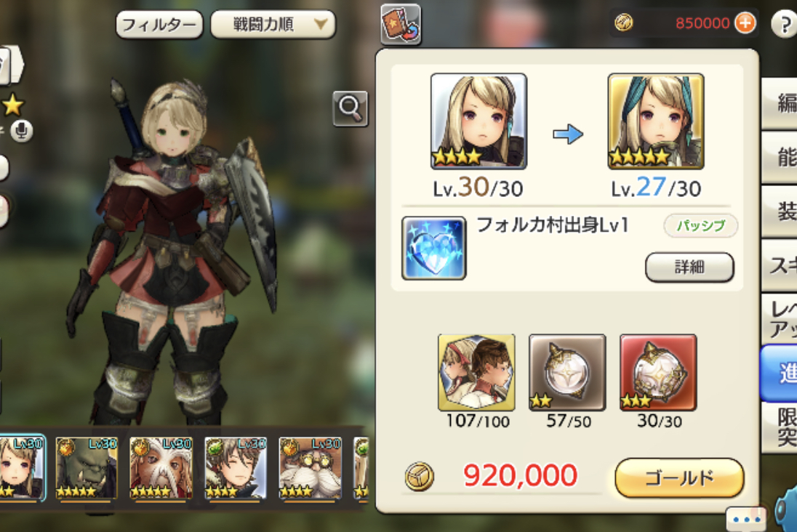Screen dimensions: 797x532
Task: Tap the orange plus to add gold
Action: [x=745, y=23]
